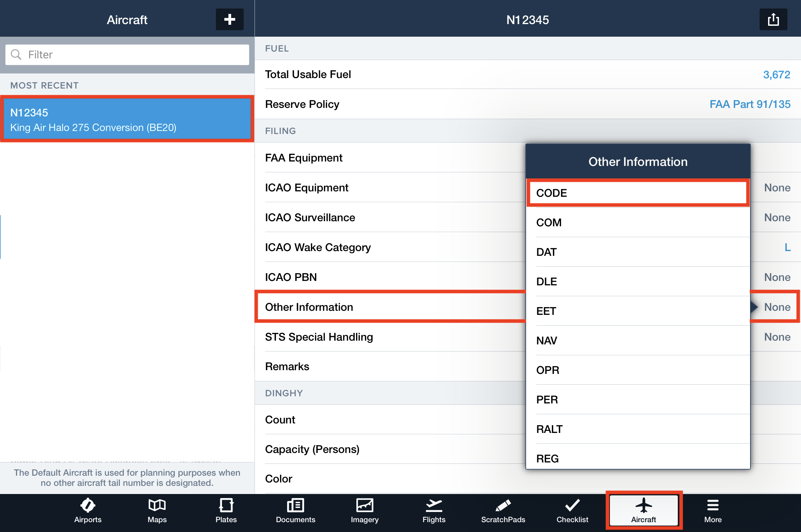Viewport: 801px width, 532px height.
Task: Select the N12345 King Air aircraft entry
Action: (x=127, y=119)
